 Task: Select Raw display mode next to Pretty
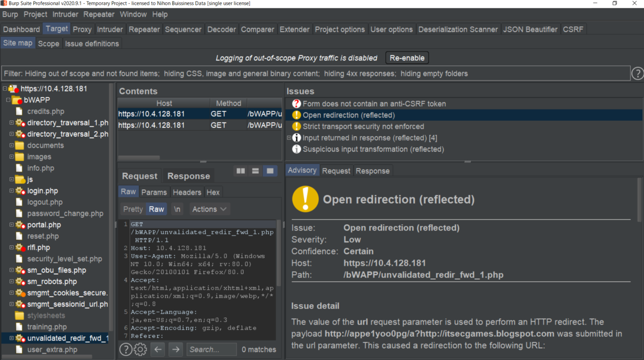click(156, 209)
